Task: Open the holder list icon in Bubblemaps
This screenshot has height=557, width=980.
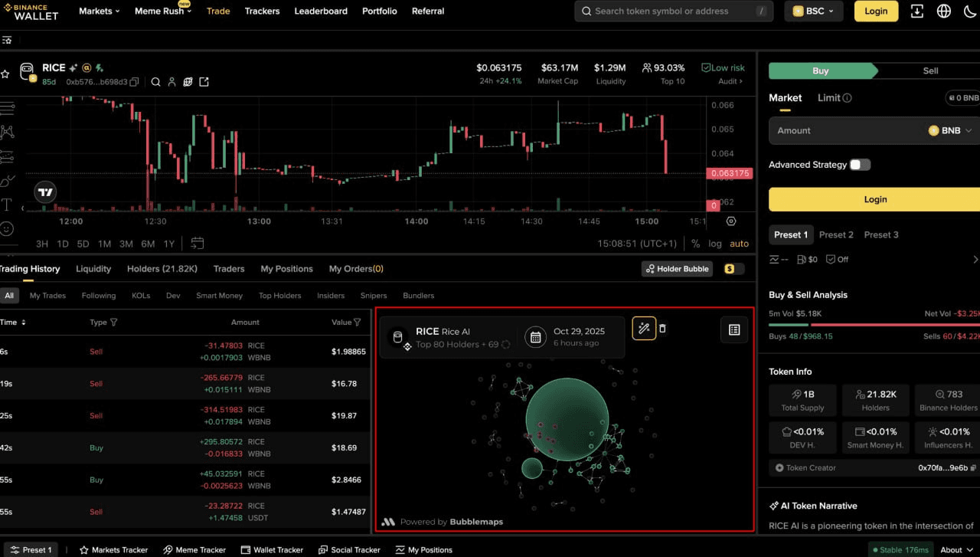Action: (x=734, y=329)
